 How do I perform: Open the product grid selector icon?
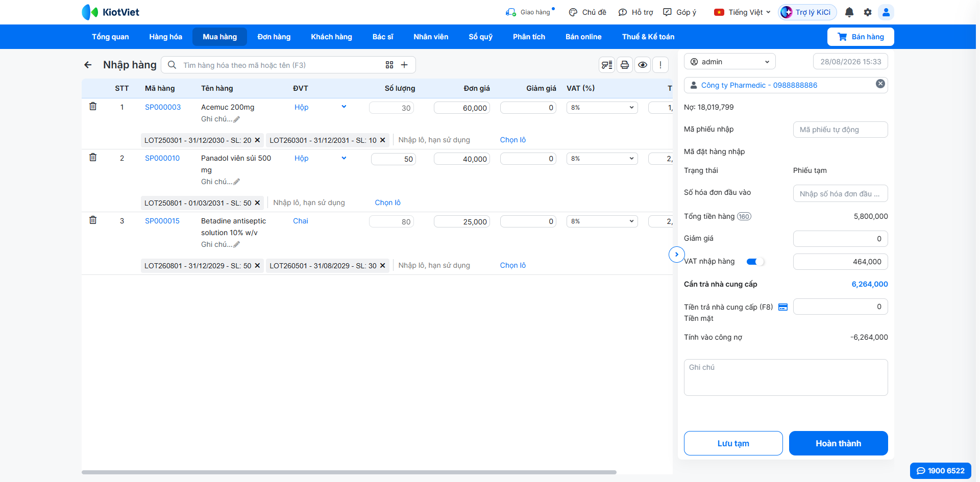[389, 65]
